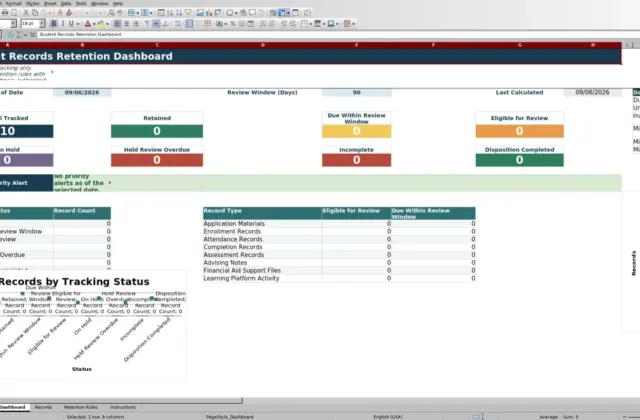
Task: Click 'English (USA)' in status bar
Action: click(x=388, y=417)
